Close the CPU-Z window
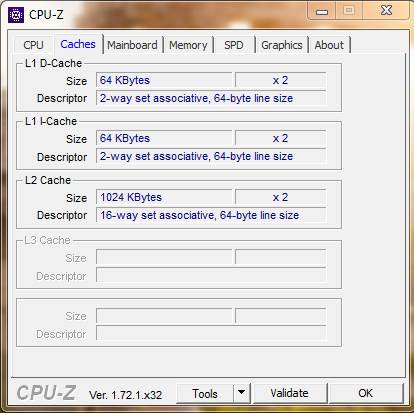 (386, 11)
